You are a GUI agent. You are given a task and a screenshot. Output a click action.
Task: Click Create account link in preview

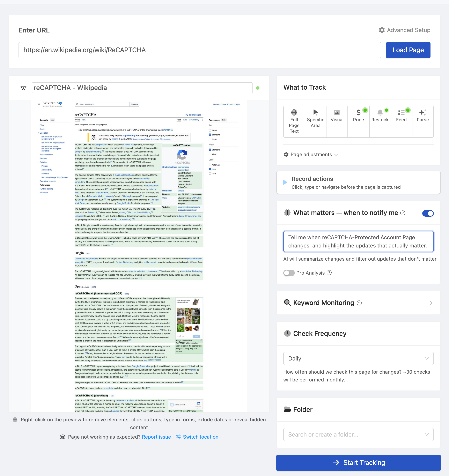pyautogui.click(x=227, y=104)
